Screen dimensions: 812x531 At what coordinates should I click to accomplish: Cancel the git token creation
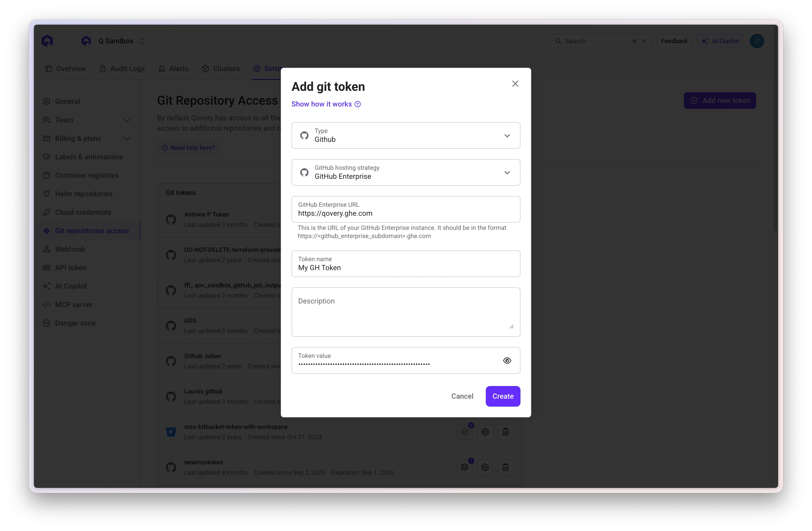pyautogui.click(x=462, y=396)
